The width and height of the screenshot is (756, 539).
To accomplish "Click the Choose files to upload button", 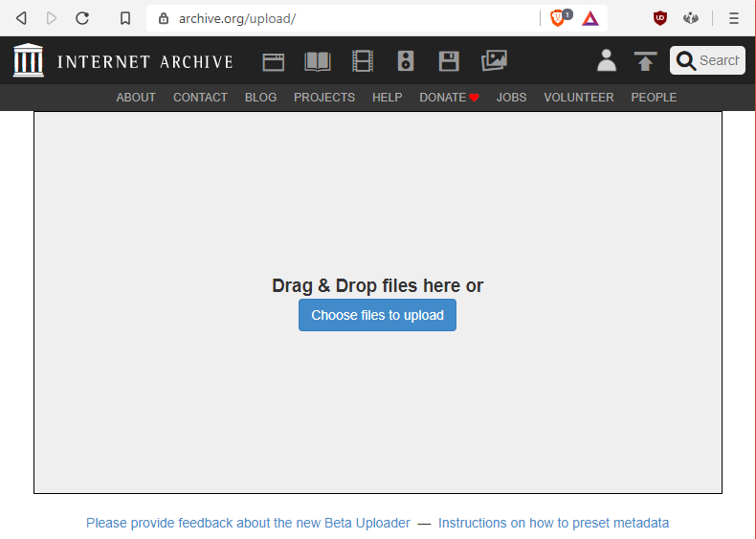I will click(377, 315).
